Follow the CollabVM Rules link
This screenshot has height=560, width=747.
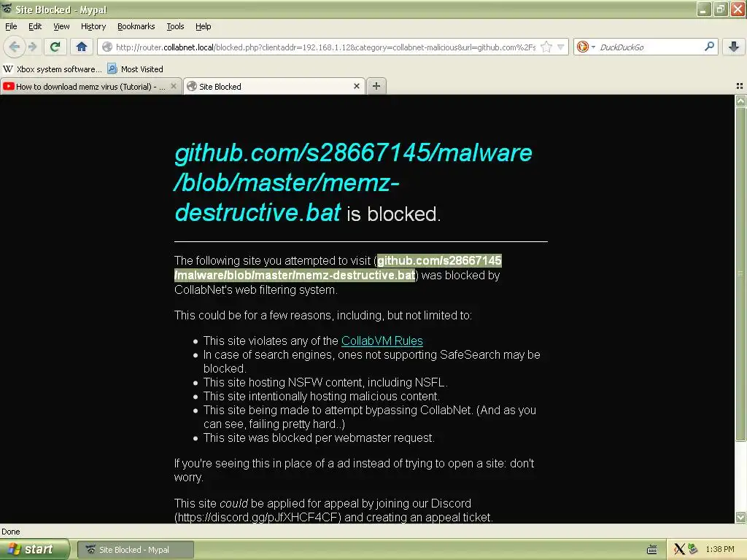coord(382,341)
